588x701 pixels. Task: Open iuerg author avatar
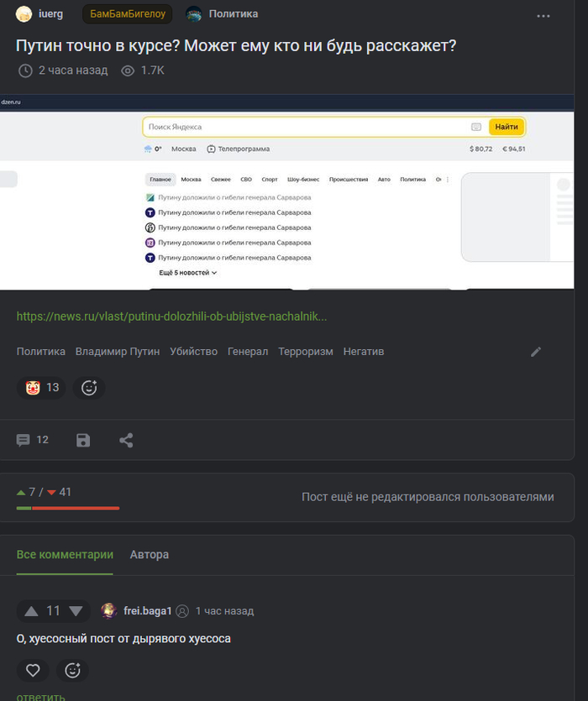click(24, 14)
